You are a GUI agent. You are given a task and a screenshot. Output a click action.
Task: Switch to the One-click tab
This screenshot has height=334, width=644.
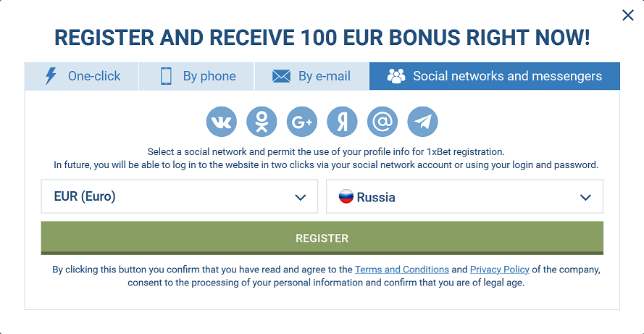[x=81, y=76]
